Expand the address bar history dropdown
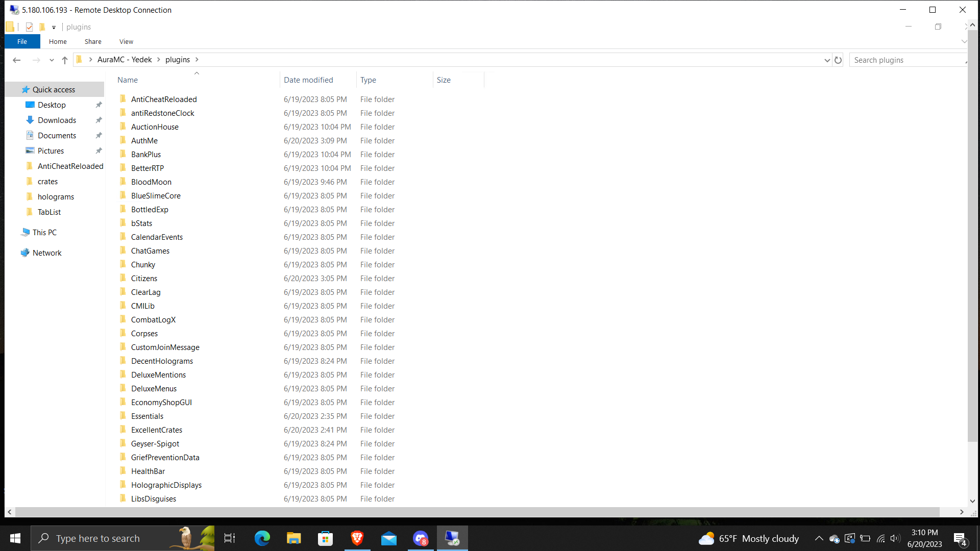The height and width of the screenshot is (551, 980). 827,60
